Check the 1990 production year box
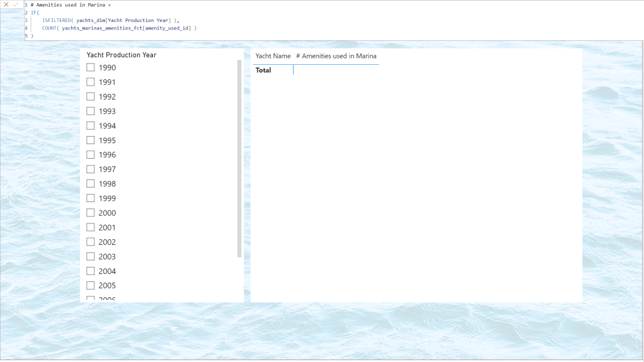The image size is (644, 362). pyautogui.click(x=91, y=67)
